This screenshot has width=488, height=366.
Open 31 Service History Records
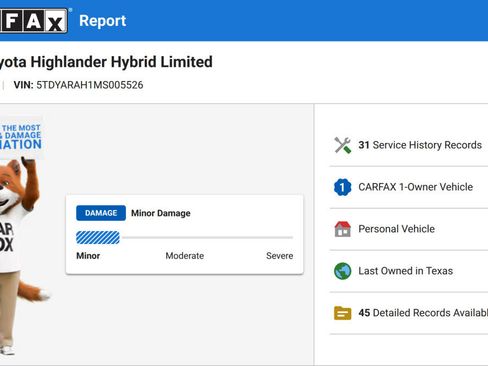click(420, 145)
